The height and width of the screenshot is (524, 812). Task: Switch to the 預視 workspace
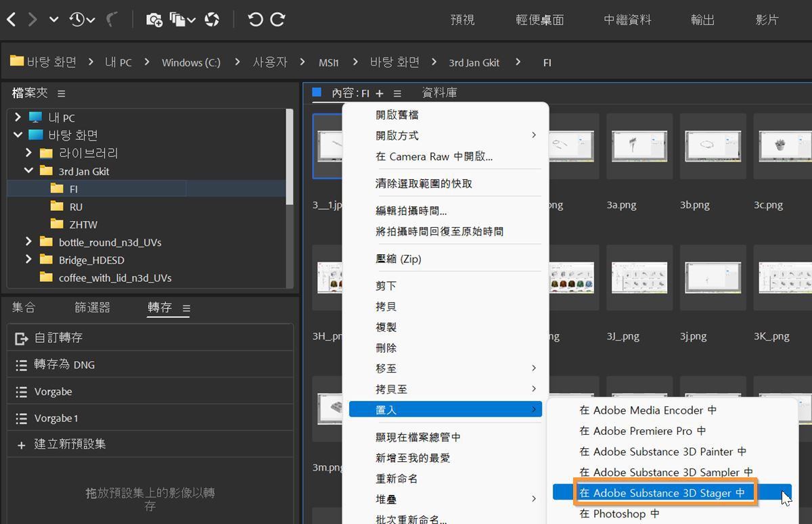coord(463,20)
